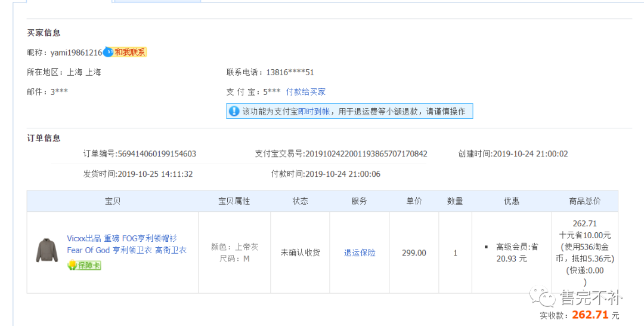Click the creation time 2019-10-24 21:00:02

click(x=530, y=154)
